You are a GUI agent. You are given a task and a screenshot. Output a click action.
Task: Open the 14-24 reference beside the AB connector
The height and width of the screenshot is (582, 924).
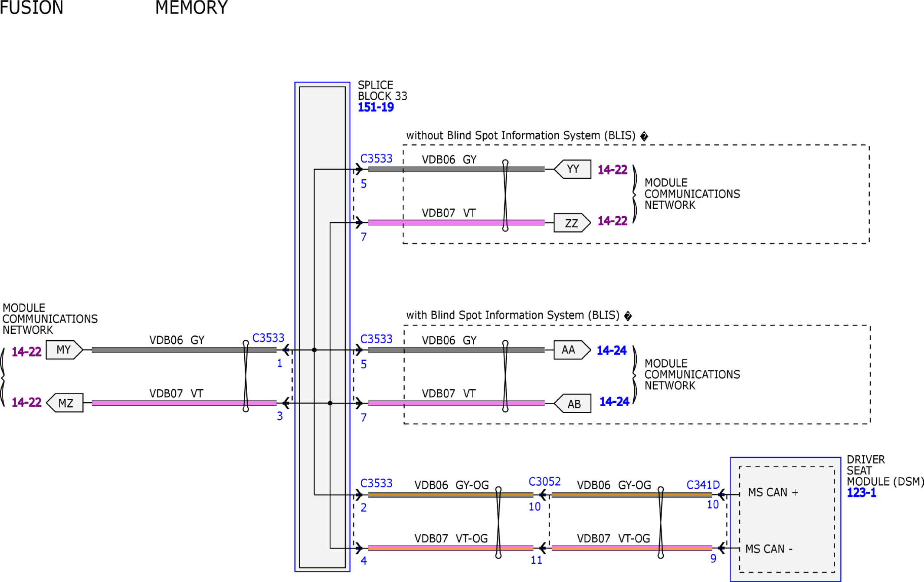[x=614, y=401]
